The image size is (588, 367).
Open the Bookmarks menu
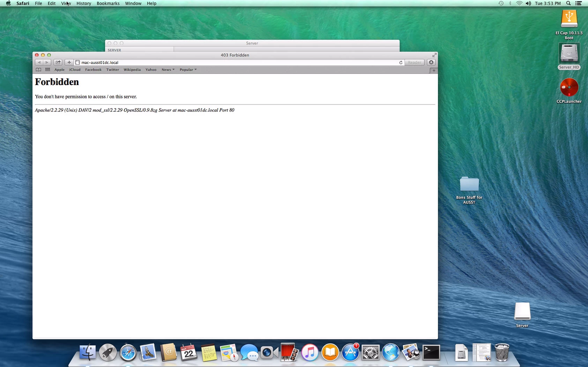[x=108, y=3]
